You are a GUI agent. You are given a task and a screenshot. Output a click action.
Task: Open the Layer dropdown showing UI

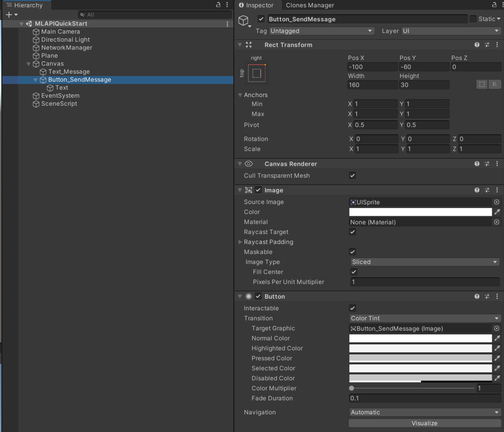tap(451, 31)
